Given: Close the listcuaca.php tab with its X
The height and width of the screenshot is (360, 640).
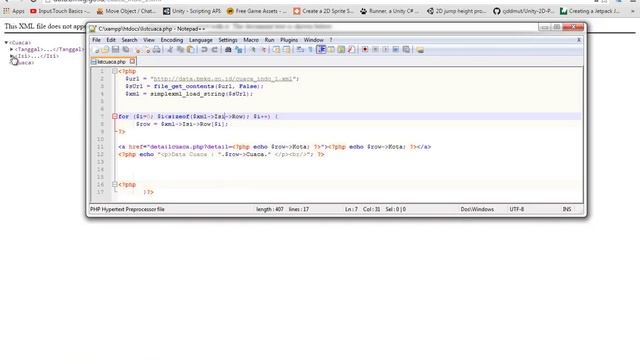Looking at the screenshot, I should [132, 61].
